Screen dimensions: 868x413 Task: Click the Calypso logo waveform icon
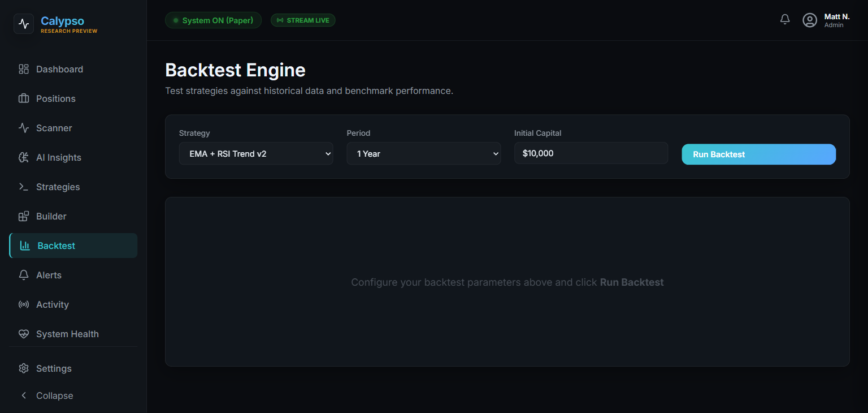pyautogui.click(x=23, y=24)
